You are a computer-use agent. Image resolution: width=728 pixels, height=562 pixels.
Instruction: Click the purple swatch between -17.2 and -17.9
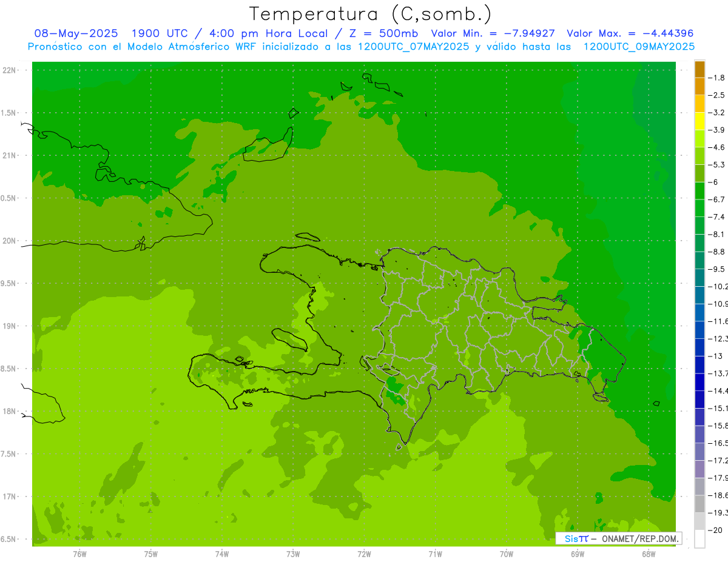699,469
